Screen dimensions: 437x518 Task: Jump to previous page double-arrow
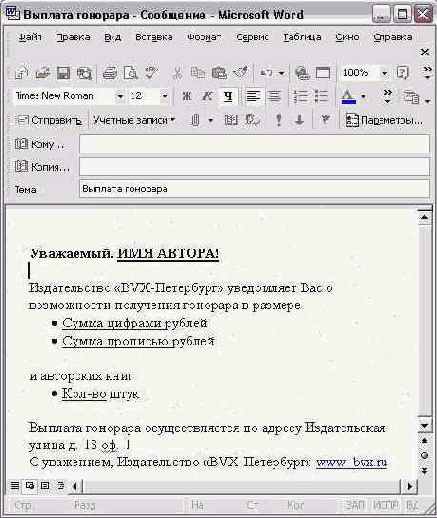coord(425,441)
